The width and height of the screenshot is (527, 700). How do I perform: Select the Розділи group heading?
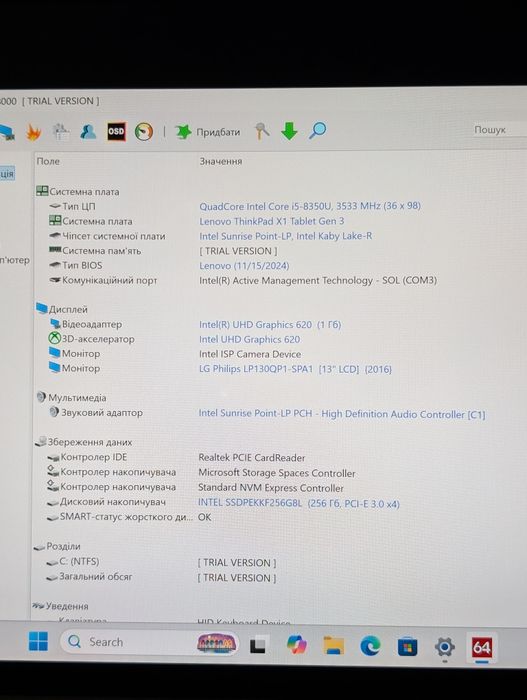(x=57, y=546)
